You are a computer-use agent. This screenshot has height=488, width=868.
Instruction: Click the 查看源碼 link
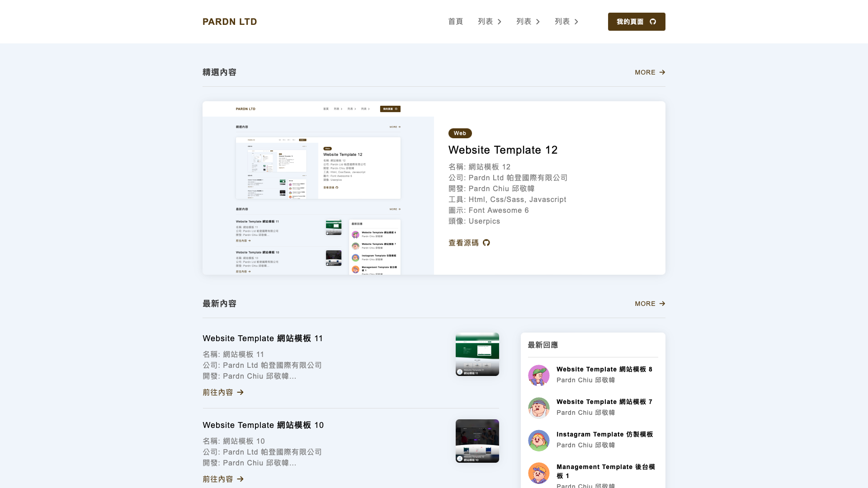tap(469, 243)
